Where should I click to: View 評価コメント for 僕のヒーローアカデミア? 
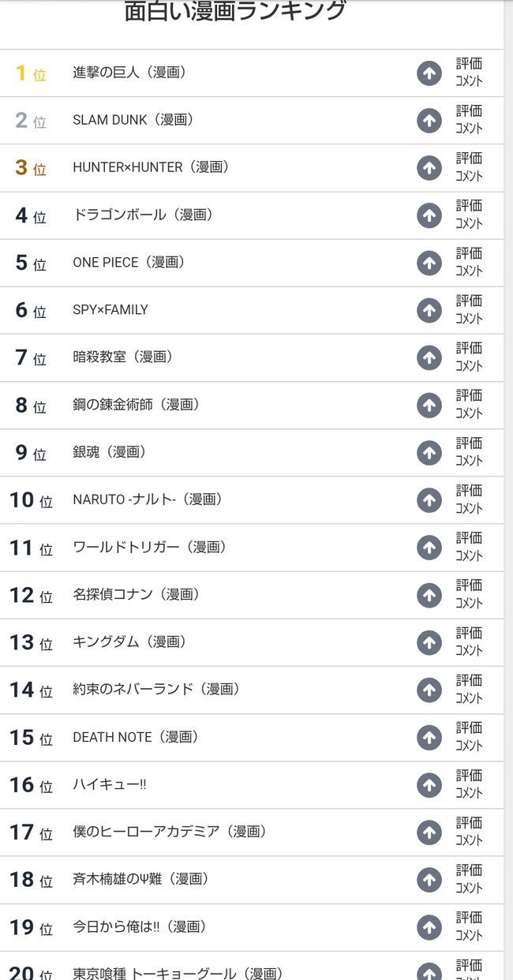click(x=469, y=832)
